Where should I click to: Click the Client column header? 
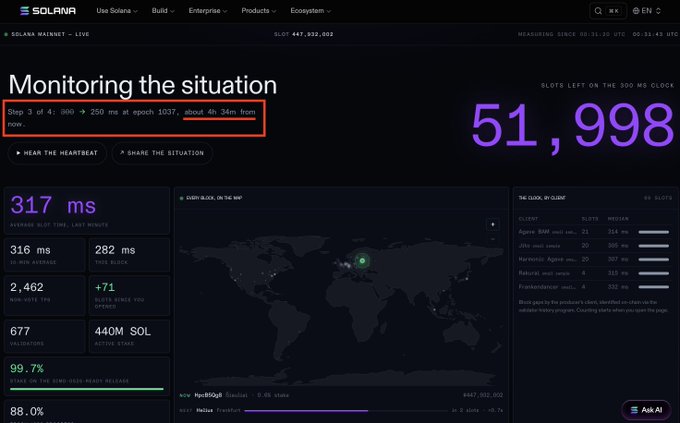(x=528, y=219)
